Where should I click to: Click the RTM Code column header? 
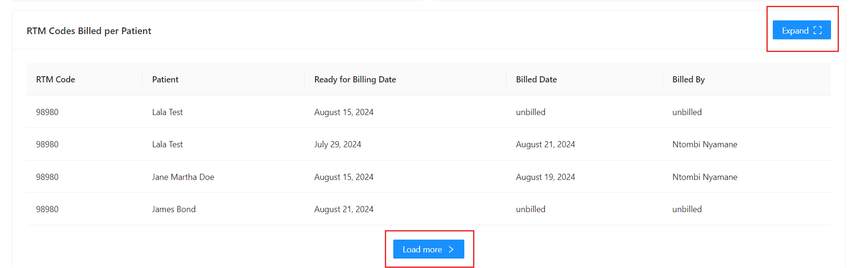click(55, 80)
